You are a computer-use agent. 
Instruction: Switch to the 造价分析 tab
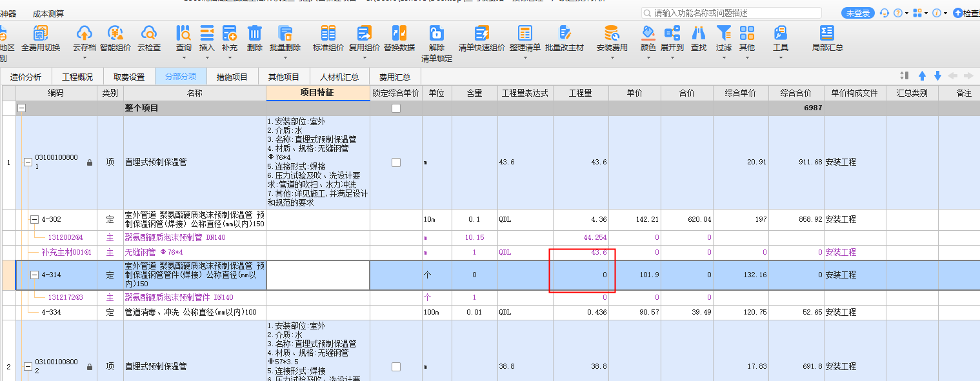click(26, 77)
